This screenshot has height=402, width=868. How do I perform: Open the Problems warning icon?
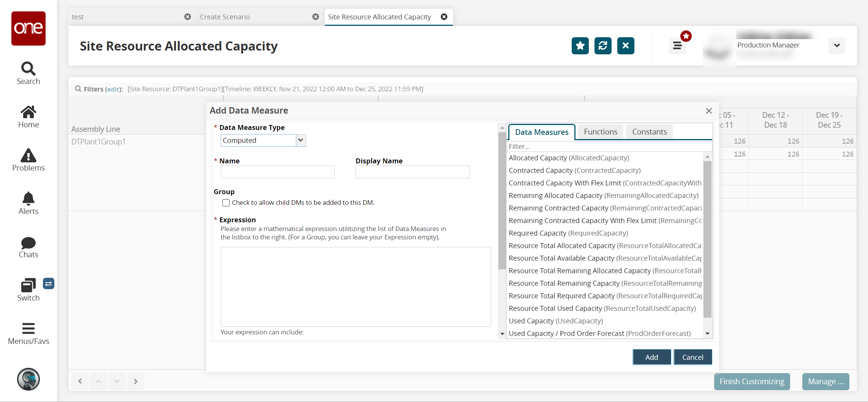28,155
